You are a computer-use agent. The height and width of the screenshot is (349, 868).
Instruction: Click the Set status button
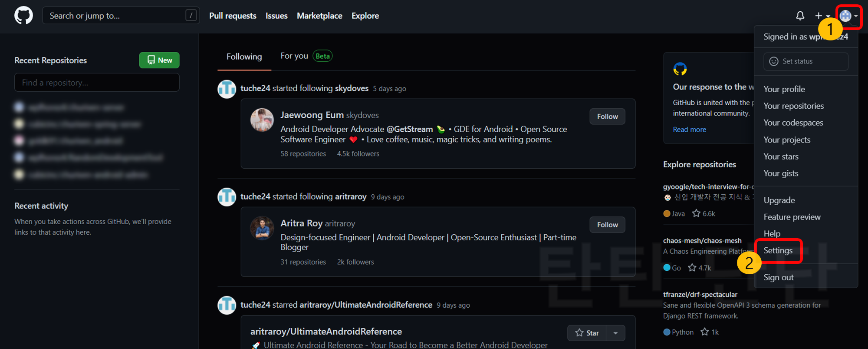[x=806, y=61]
